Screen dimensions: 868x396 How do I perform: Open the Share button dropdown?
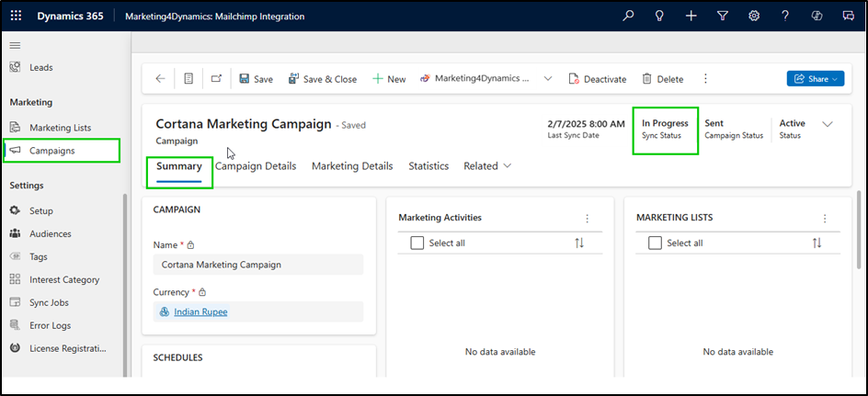tap(815, 79)
